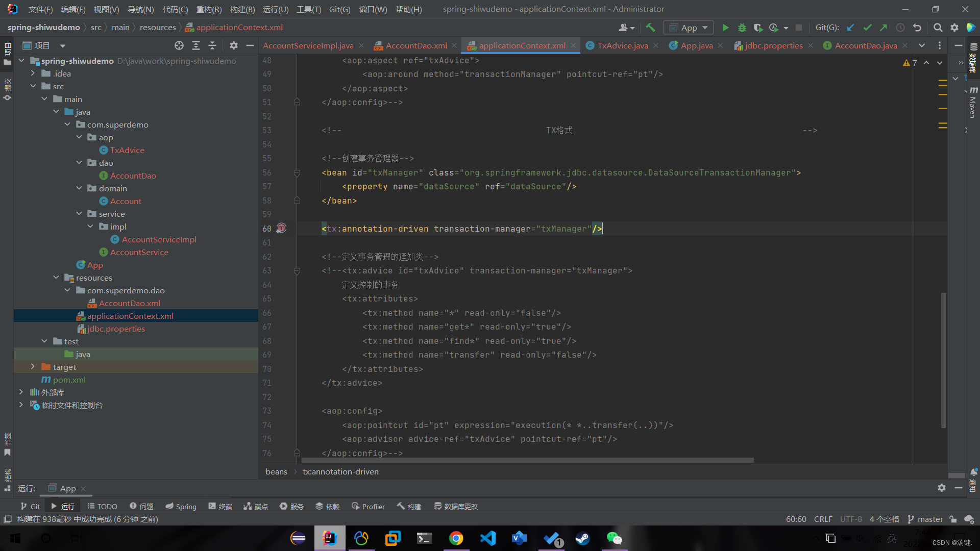Click the green Run button
The image size is (980, 551).
[725, 28]
